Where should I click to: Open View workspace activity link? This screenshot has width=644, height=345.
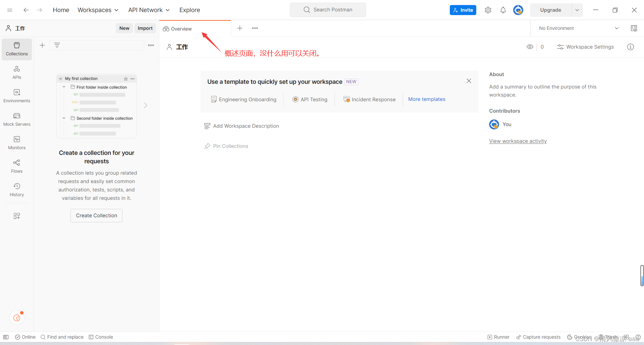pyautogui.click(x=518, y=141)
